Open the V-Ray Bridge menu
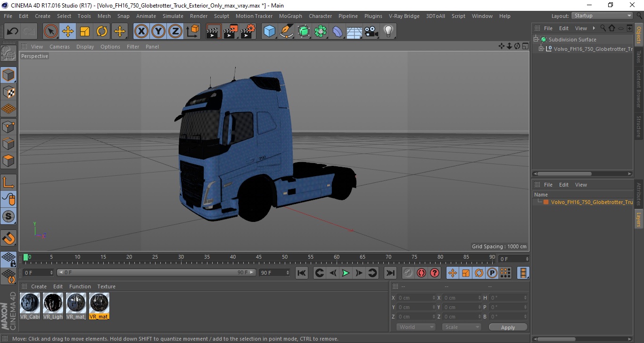644x343 pixels. 404,16
